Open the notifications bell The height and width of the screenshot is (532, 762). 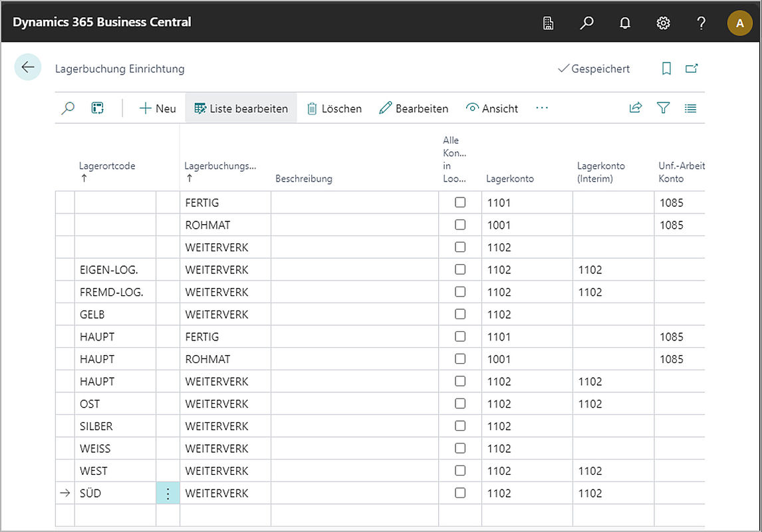tap(625, 23)
